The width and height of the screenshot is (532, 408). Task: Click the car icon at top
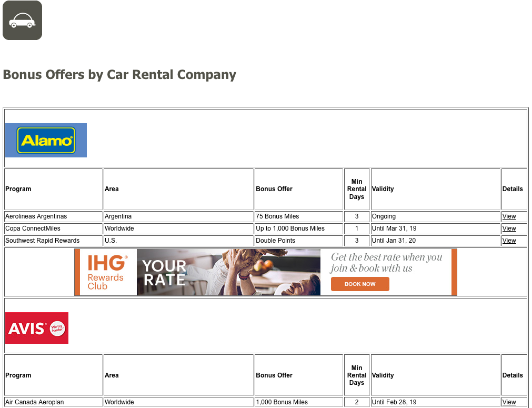tap(23, 21)
